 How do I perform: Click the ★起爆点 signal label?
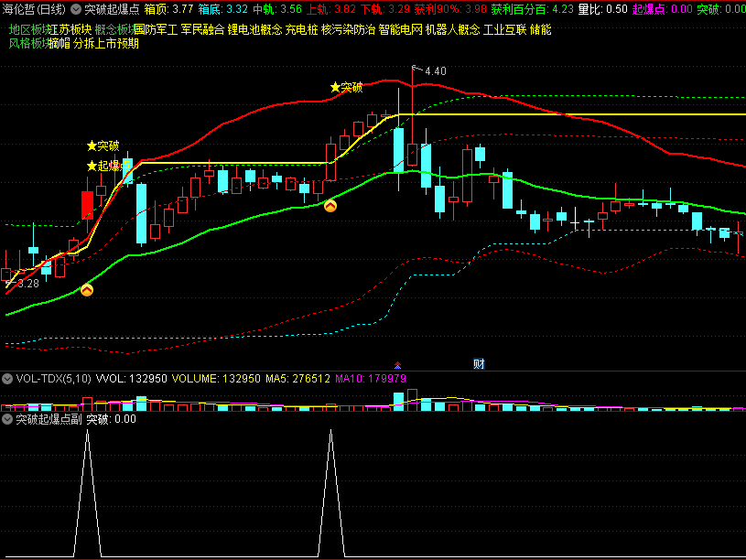(x=109, y=166)
